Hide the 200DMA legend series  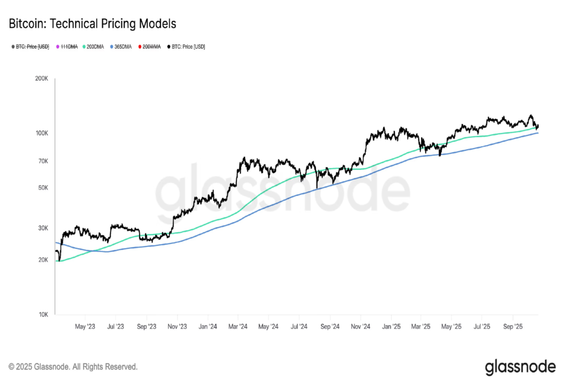[95, 46]
